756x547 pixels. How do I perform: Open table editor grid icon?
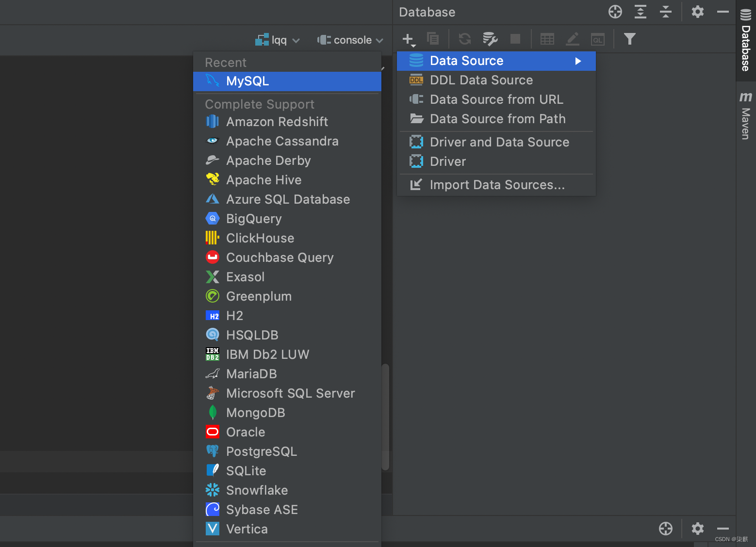coord(547,39)
